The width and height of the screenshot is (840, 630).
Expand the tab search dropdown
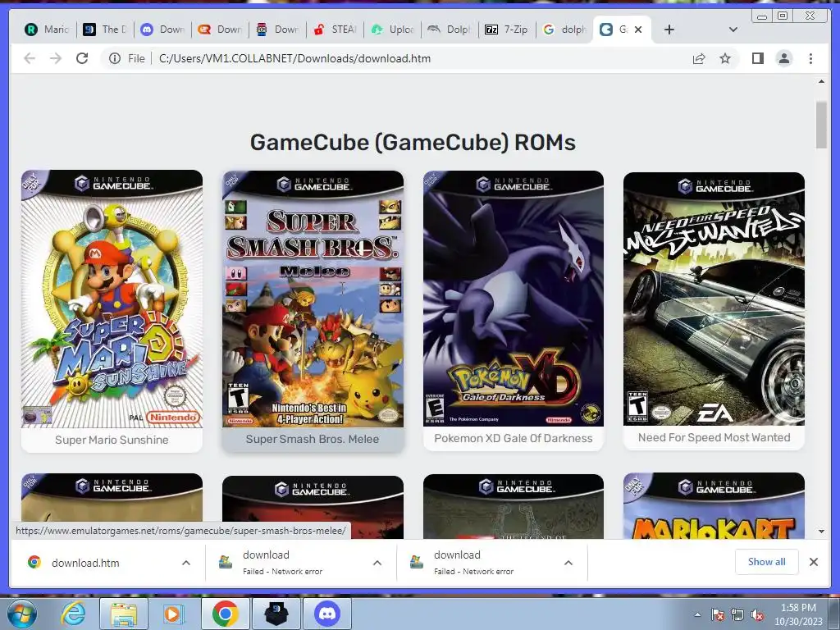point(733,30)
